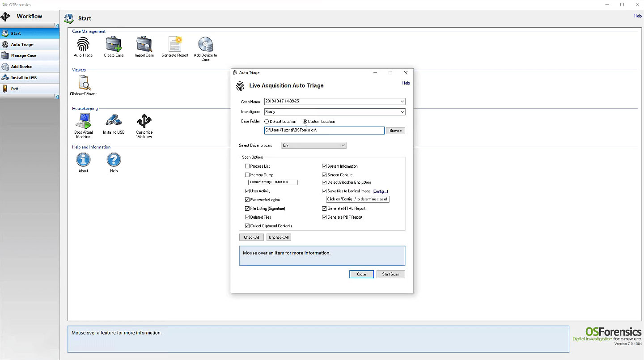Click the Import Case icon
The height and width of the screenshot is (360, 644).
(144, 45)
